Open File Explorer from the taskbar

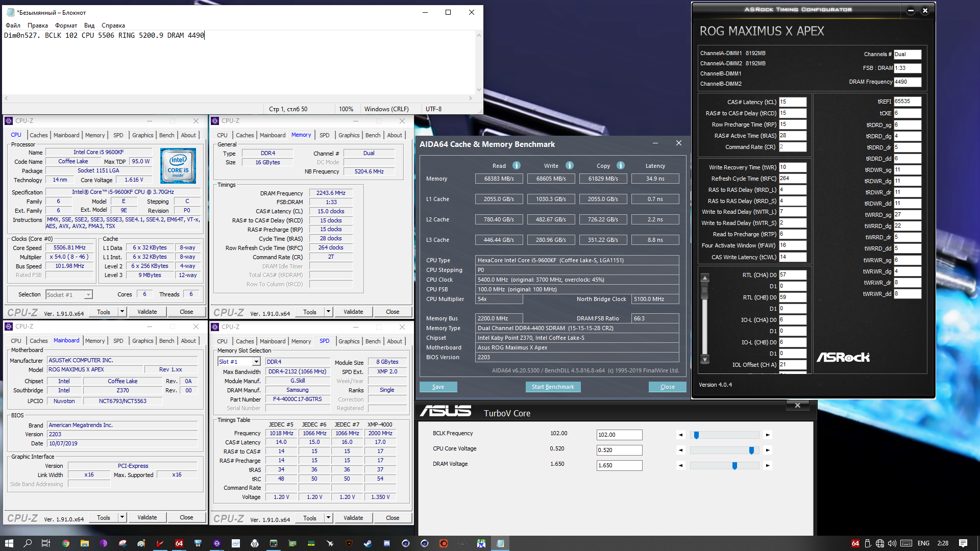(85, 543)
